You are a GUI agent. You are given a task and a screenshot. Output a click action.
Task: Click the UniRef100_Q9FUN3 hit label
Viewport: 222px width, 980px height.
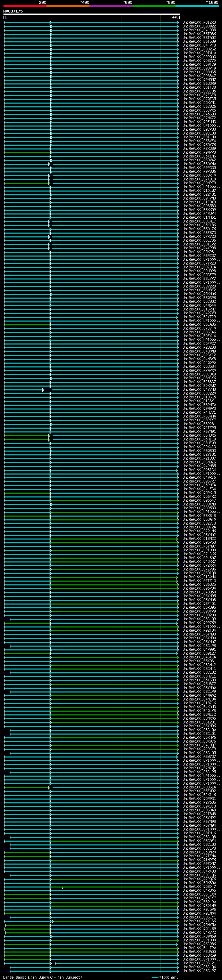point(199,122)
